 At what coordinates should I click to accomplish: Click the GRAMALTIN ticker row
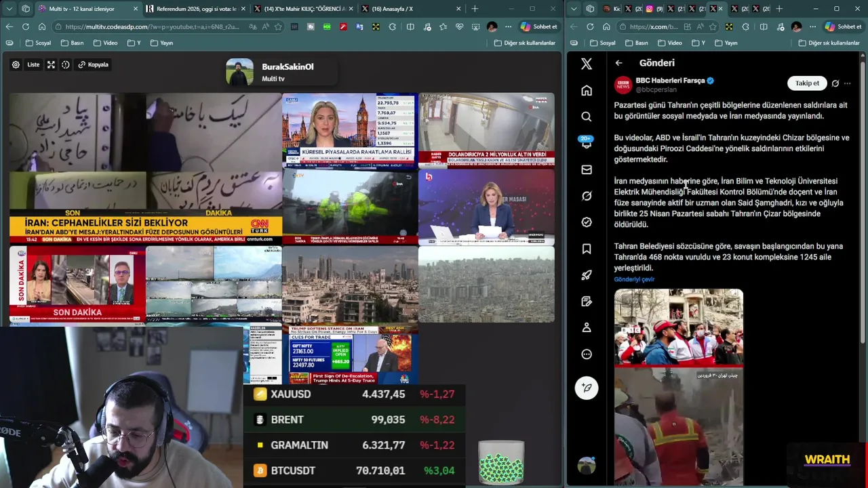pyautogui.click(x=355, y=445)
